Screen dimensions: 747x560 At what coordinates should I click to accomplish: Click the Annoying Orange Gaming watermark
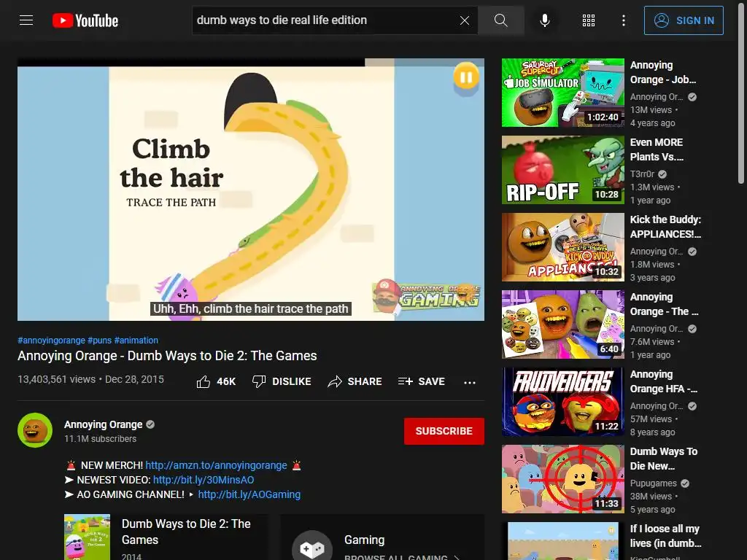[427, 297]
